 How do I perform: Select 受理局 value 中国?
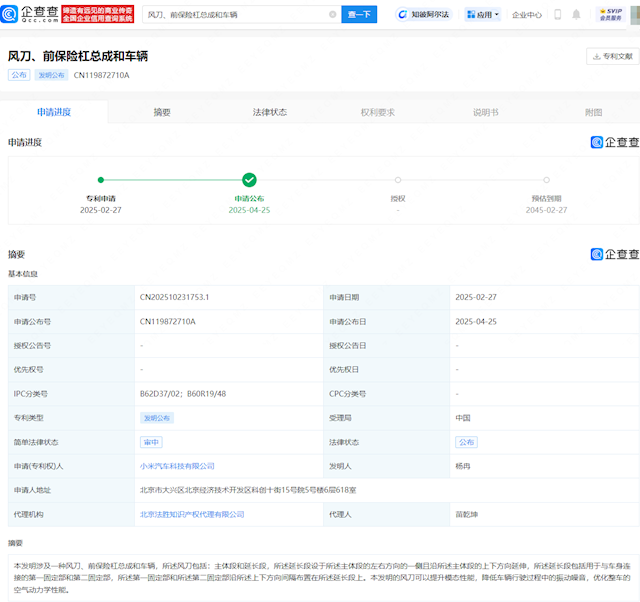click(463, 418)
